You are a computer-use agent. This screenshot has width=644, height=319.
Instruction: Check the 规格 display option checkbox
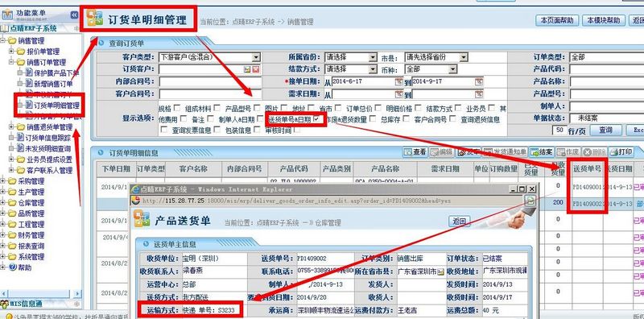[177, 108]
